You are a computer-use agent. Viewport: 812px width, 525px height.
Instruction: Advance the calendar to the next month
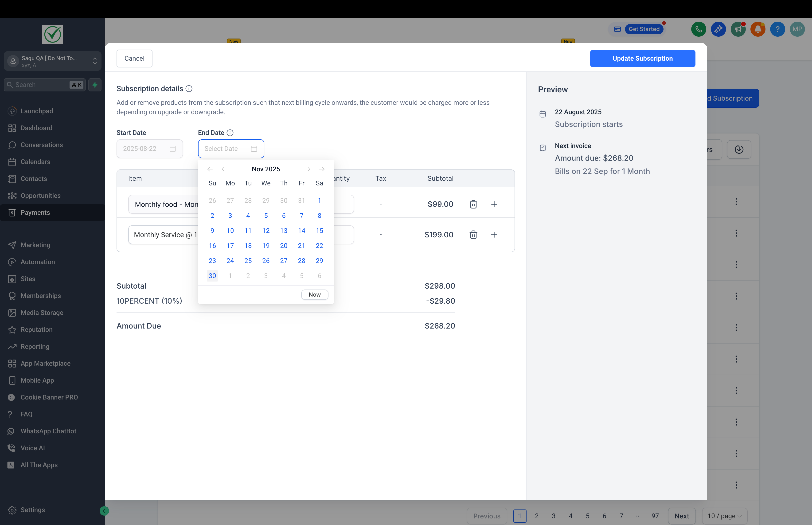[x=309, y=169]
